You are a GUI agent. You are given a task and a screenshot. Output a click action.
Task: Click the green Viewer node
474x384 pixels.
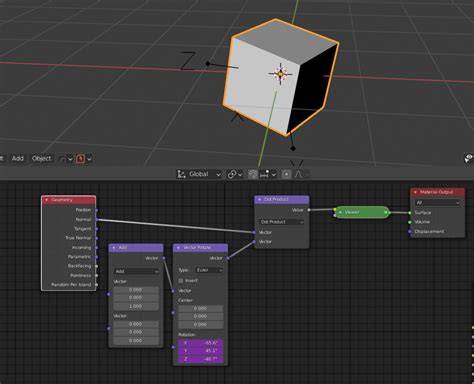(362, 212)
